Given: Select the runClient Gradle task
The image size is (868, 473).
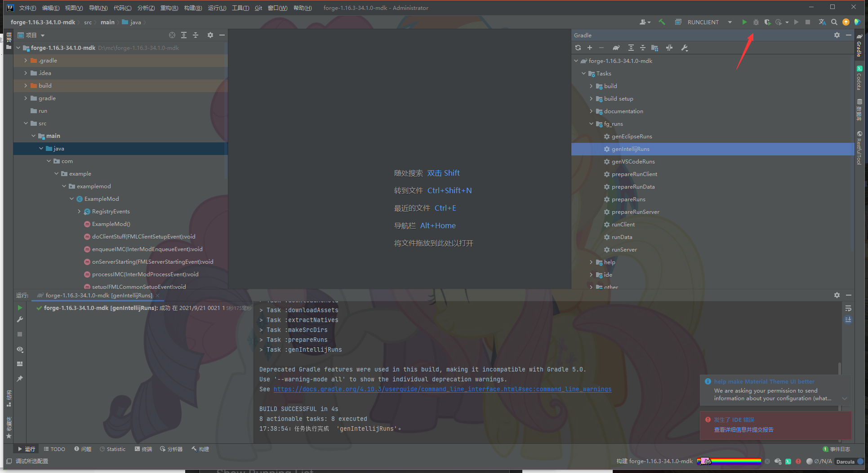Looking at the screenshot, I should point(623,225).
